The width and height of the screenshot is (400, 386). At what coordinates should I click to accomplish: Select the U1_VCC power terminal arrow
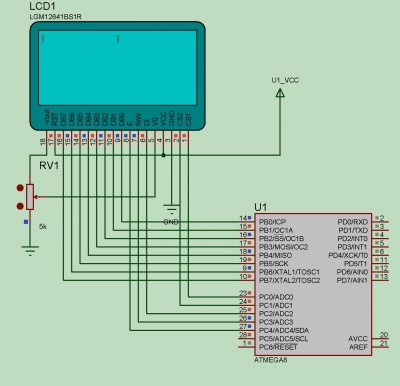280,94
